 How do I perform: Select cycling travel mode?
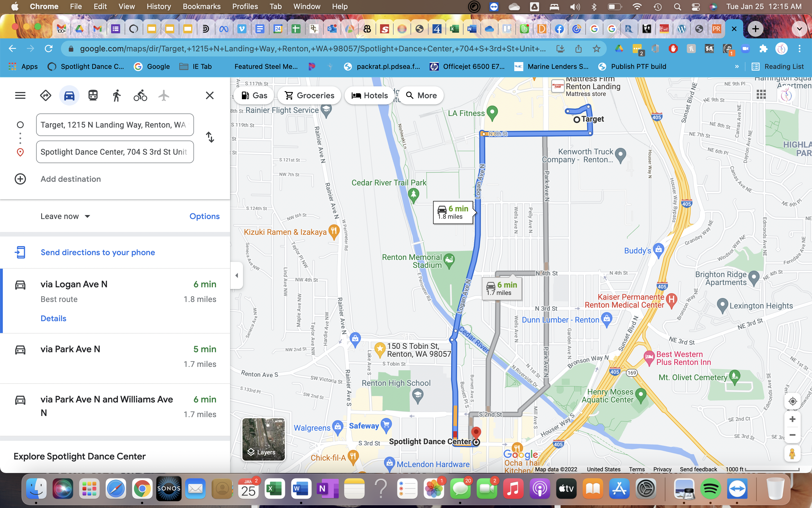[140, 95]
